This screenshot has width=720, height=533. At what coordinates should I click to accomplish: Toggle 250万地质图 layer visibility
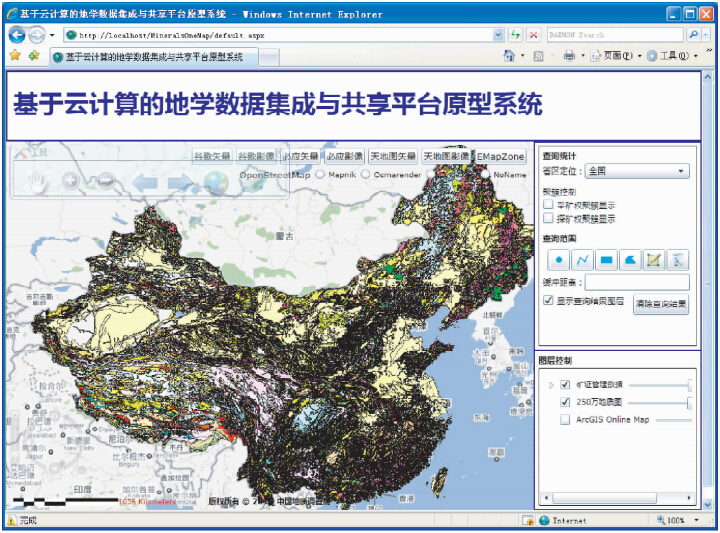click(565, 402)
